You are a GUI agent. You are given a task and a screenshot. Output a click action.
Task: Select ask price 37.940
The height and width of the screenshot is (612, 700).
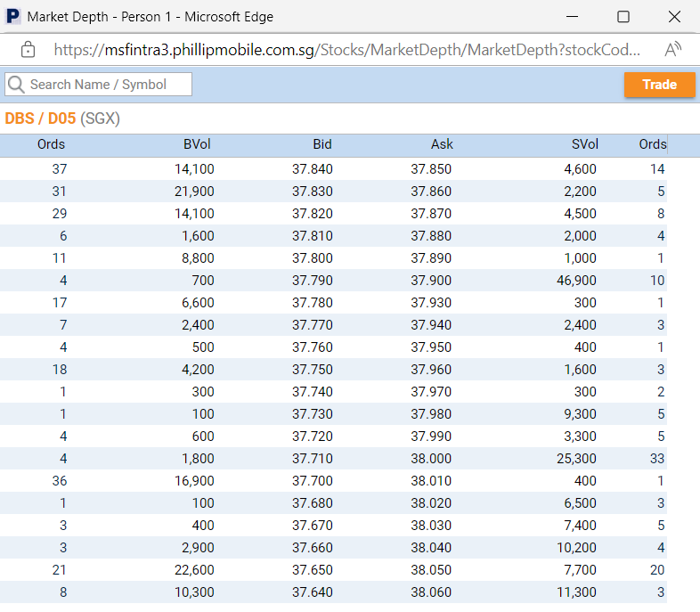click(431, 325)
